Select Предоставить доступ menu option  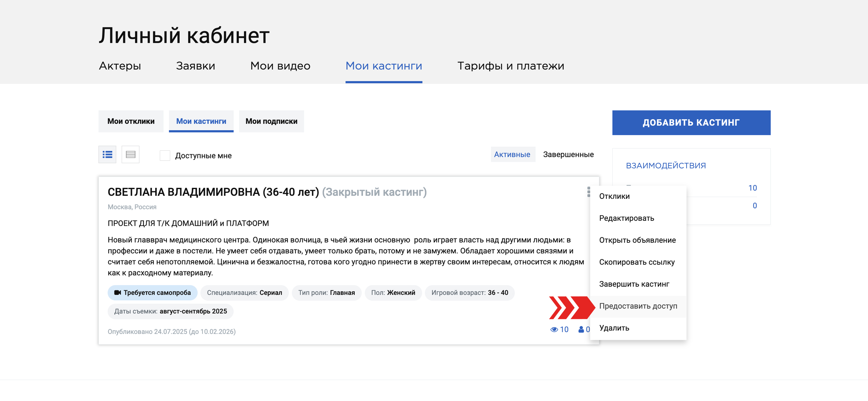point(637,306)
